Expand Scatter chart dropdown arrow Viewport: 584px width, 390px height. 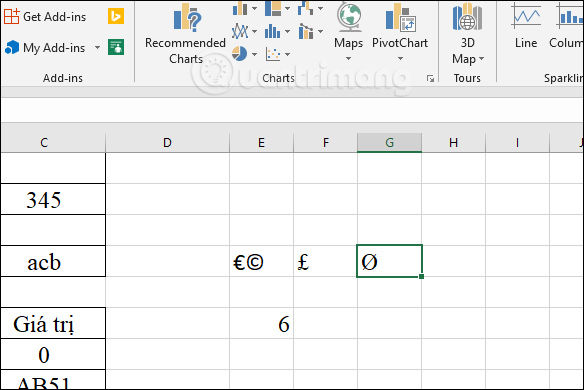tap(287, 54)
